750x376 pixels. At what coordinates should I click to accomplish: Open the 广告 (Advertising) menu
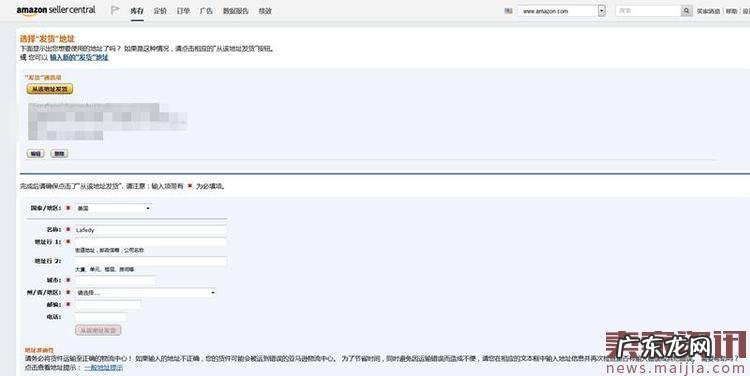[206, 11]
